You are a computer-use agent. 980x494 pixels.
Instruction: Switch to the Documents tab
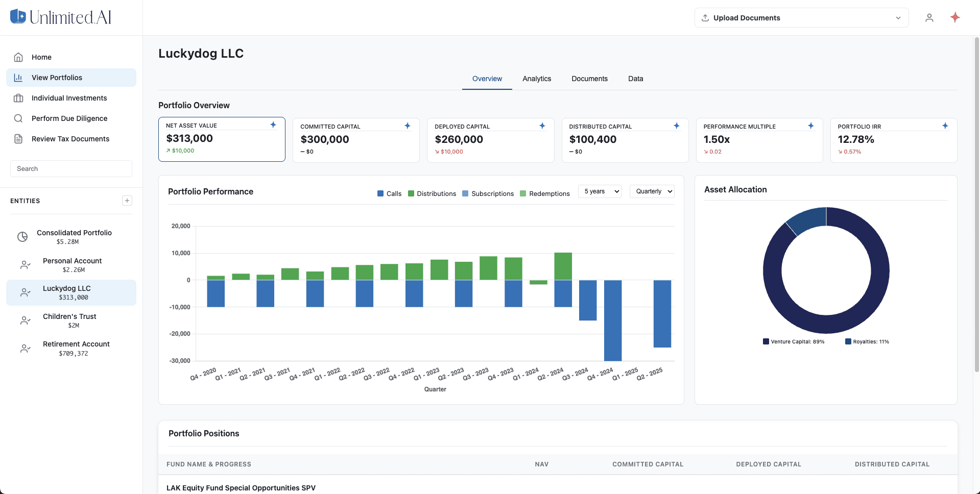click(x=590, y=79)
